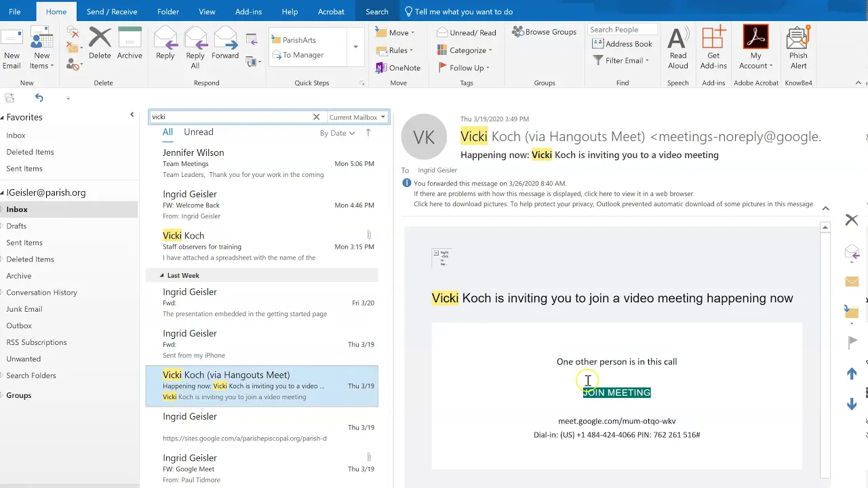Image resolution: width=868 pixels, height=488 pixels.
Task: Click Browse Groups
Action: (544, 32)
